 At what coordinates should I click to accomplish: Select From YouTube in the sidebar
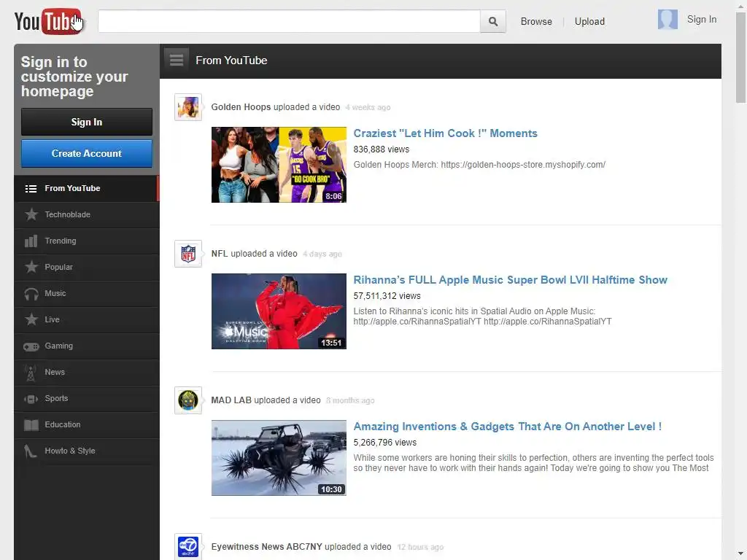(87, 189)
